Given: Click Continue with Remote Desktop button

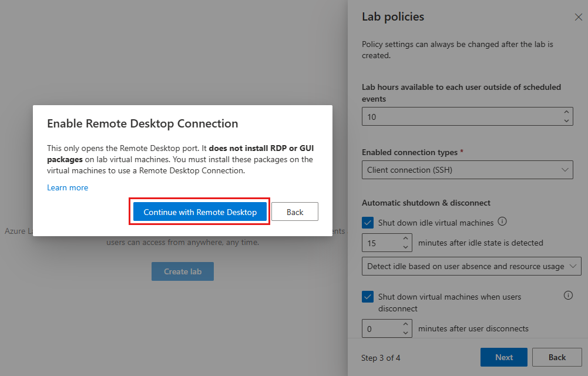Looking at the screenshot, I should pos(200,212).
